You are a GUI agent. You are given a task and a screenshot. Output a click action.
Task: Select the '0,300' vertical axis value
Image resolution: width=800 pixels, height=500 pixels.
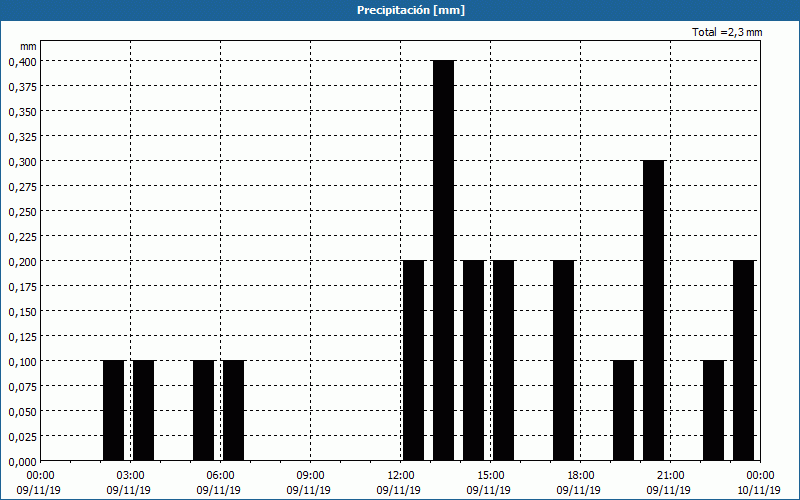click(23, 162)
